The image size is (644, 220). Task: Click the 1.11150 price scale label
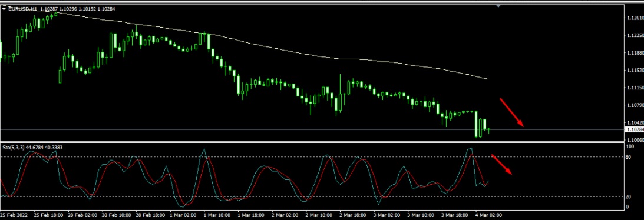635,88
